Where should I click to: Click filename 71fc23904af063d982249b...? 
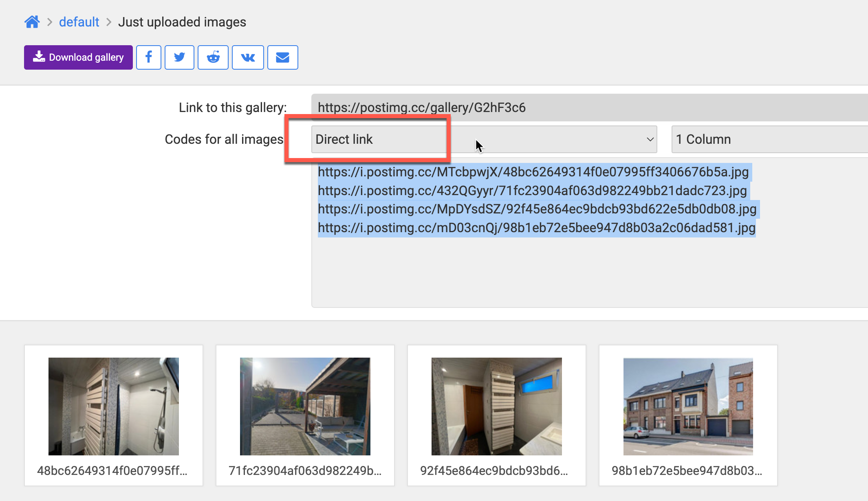pos(305,471)
